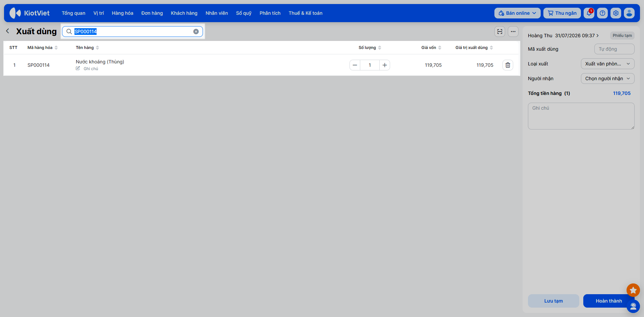
Task: Sort by Giá vốn column
Action: click(x=431, y=48)
